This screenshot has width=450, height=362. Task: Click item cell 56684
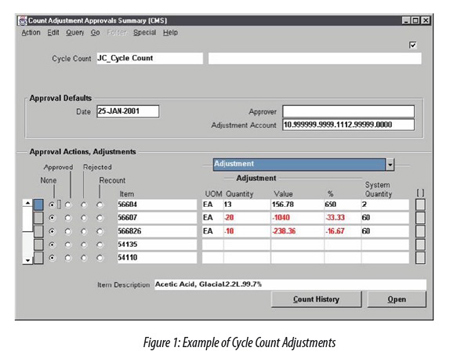point(157,204)
